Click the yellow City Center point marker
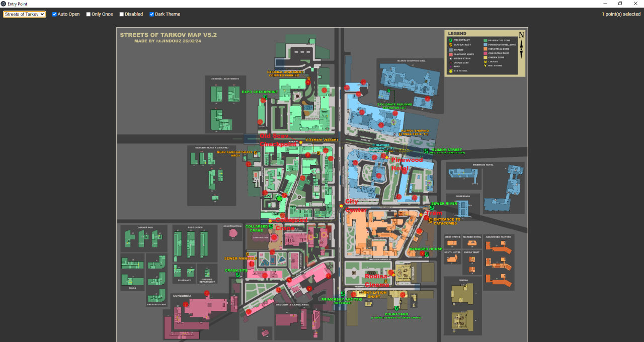The width and height of the screenshot is (644, 342). point(341,206)
